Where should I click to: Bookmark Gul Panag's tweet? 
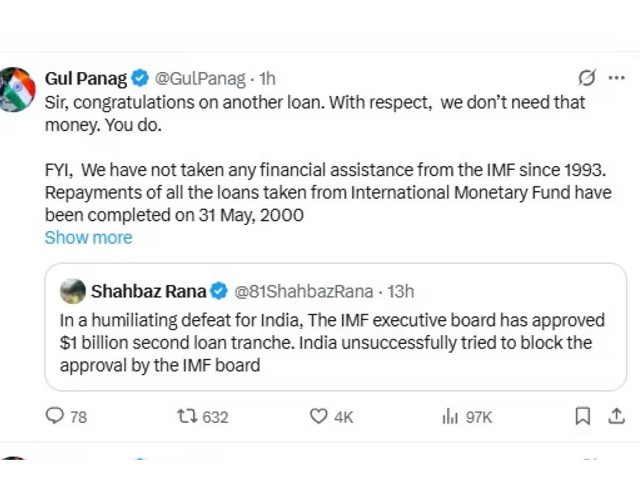tap(582, 416)
